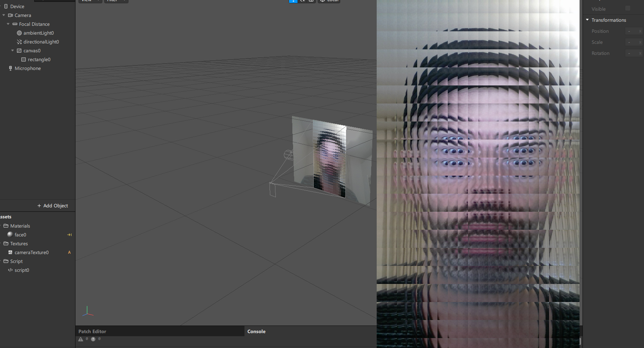644x348 pixels.
Task: Click the simulator face preview
Action: point(478,174)
